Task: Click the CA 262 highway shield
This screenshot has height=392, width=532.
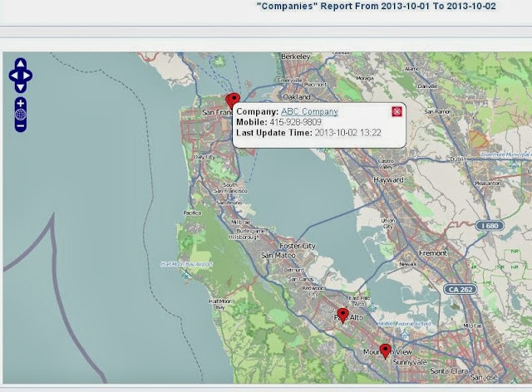Action: pyautogui.click(x=461, y=289)
